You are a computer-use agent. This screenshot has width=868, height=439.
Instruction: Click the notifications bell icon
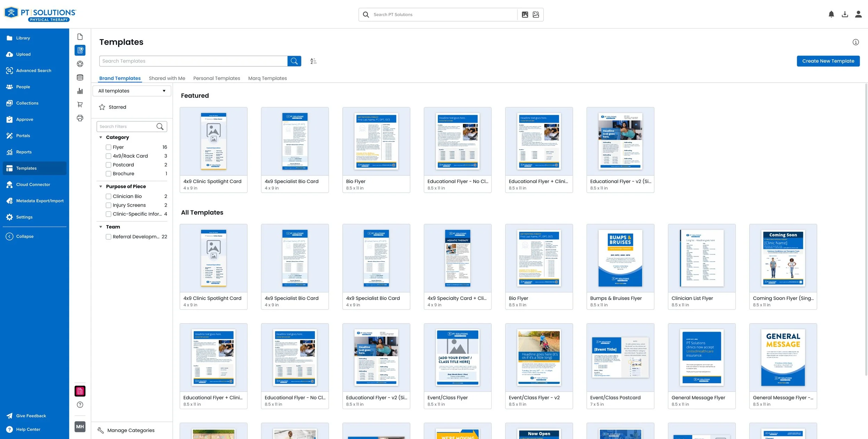tap(831, 14)
